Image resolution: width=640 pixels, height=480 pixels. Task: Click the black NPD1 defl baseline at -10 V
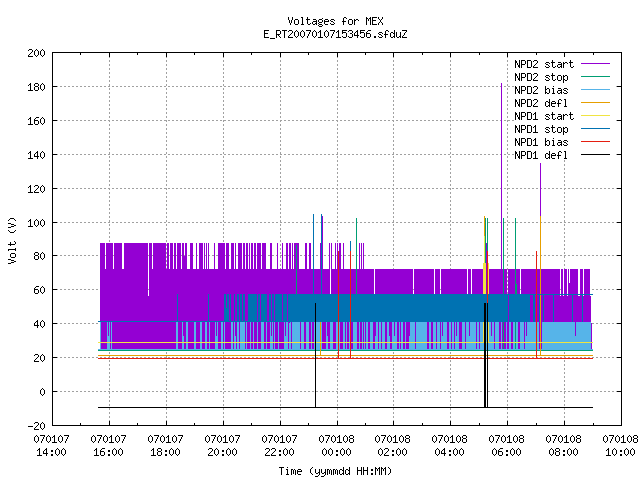point(345,407)
